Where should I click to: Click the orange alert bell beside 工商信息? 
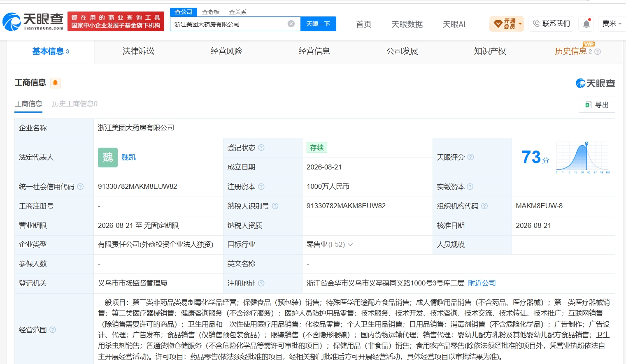click(55, 83)
